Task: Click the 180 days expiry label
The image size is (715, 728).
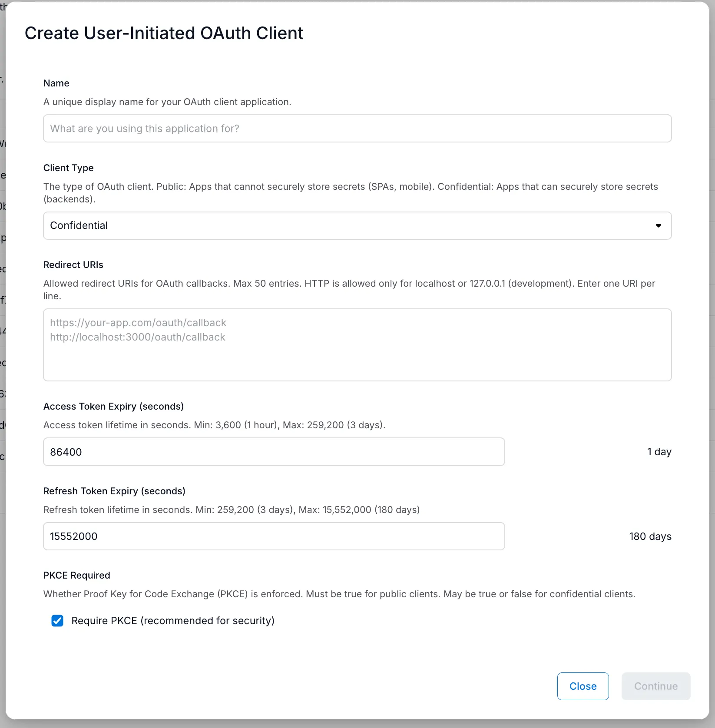Action: tap(650, 536)
